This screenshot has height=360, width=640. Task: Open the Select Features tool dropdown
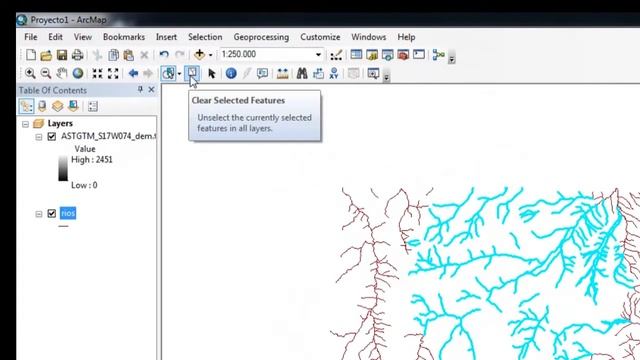[x=179, y=74]
